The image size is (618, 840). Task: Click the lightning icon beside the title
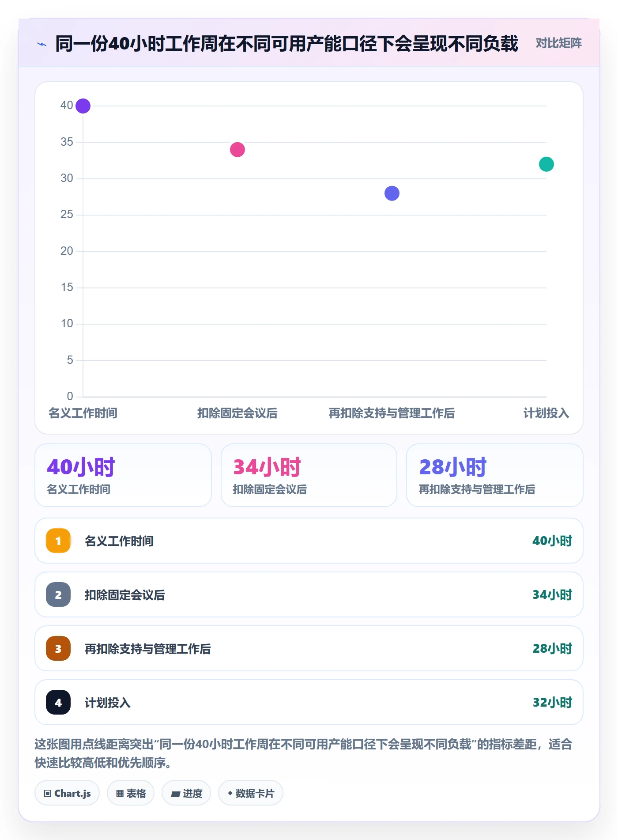pyautogui.click(x=42, y=44)
